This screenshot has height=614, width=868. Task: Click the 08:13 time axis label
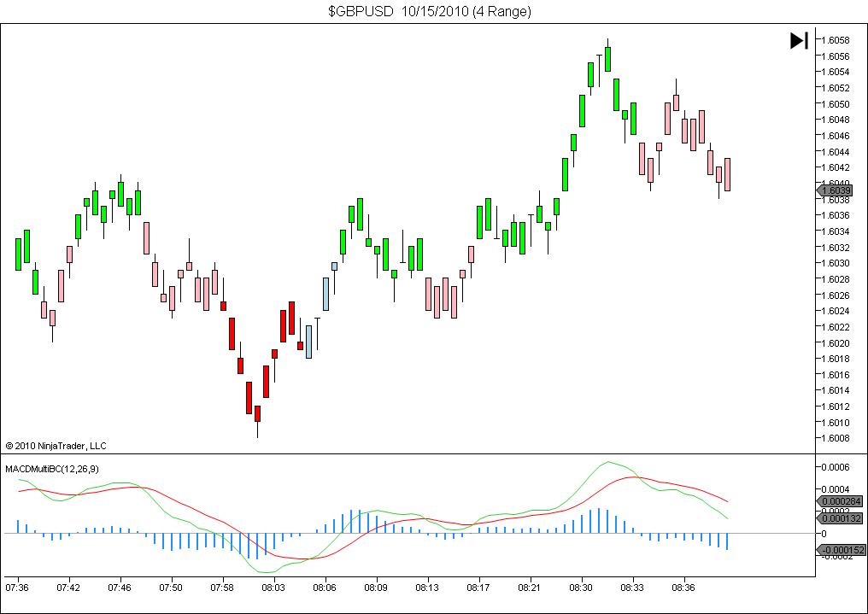click(x=427, y=588)
